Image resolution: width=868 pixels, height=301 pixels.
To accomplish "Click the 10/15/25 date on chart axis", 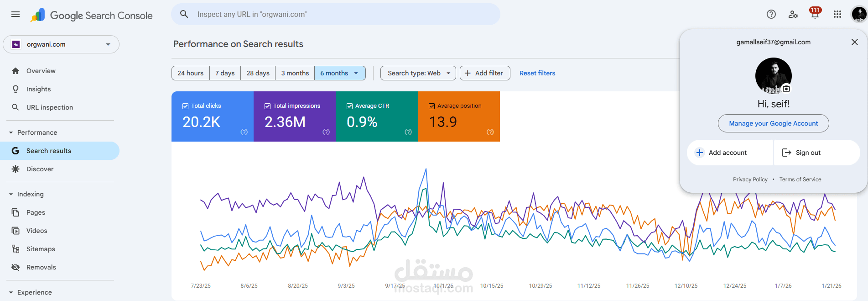I will 492,286.
